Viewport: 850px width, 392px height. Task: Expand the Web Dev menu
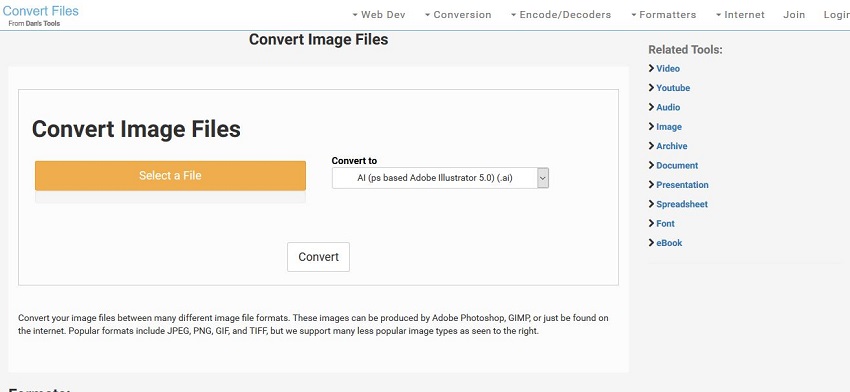click(x=378, y=15)
